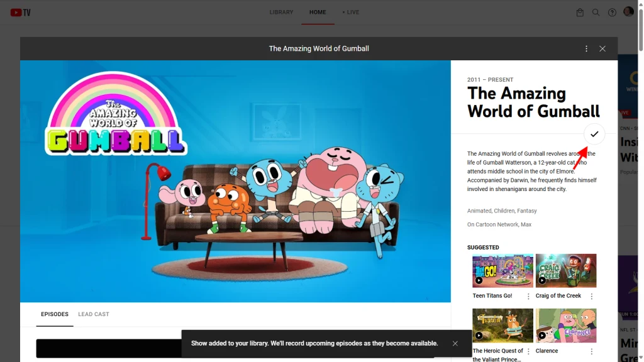Open The Heroic Quest of the Valiant Prince title

[x=497, y=355]
